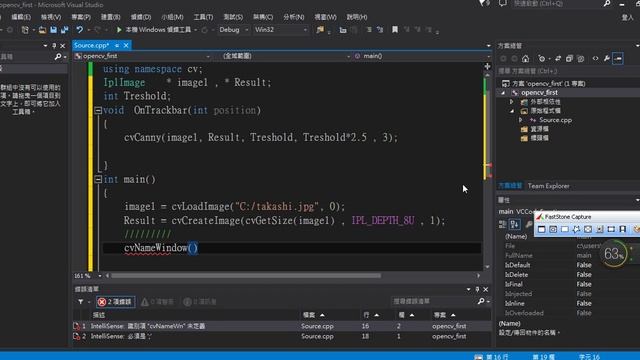Toggle auto-hide pin on the Error List panel
Viewport: 640px width, 360px height.
pos(477,289)
